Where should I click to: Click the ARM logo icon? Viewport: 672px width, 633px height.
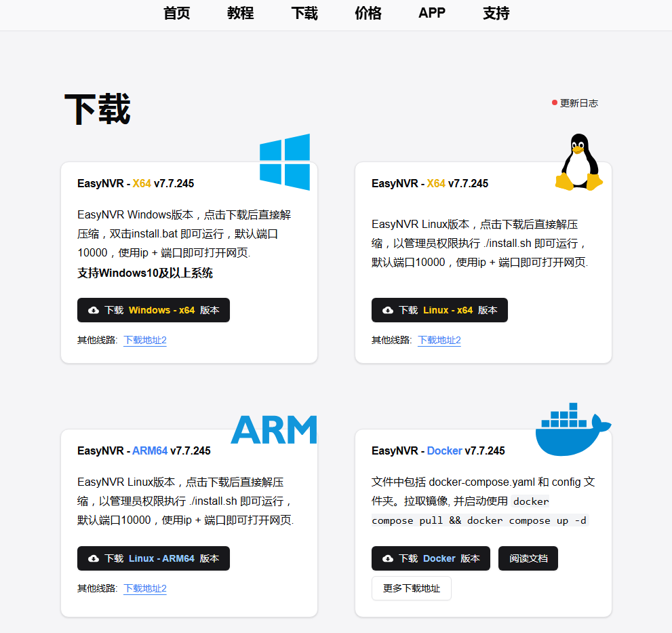point(274,429)
